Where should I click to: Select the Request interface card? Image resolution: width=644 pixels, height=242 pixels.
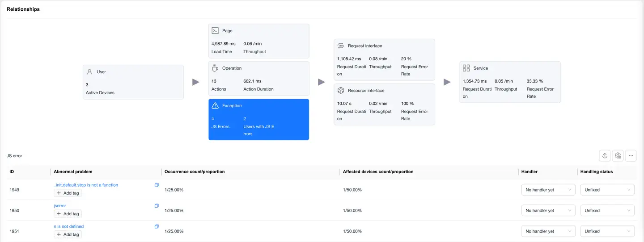click(384, 59)
